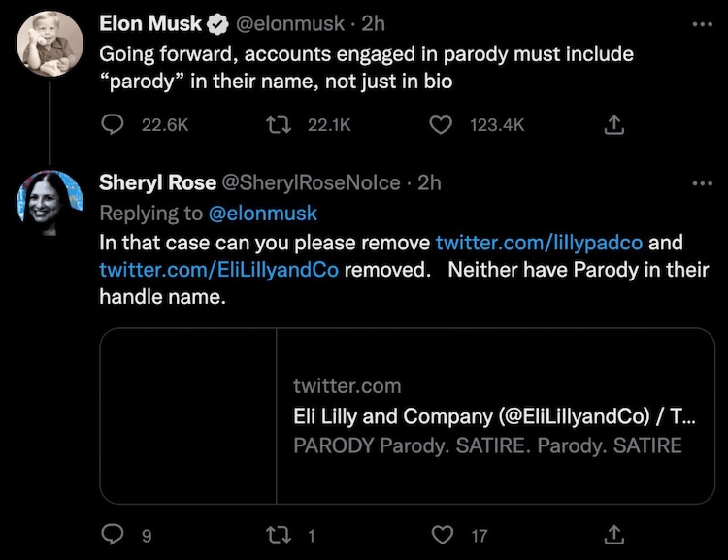Reply to Elon Musk's tweet
Viewport: 728px width, 560px height.
115,124
